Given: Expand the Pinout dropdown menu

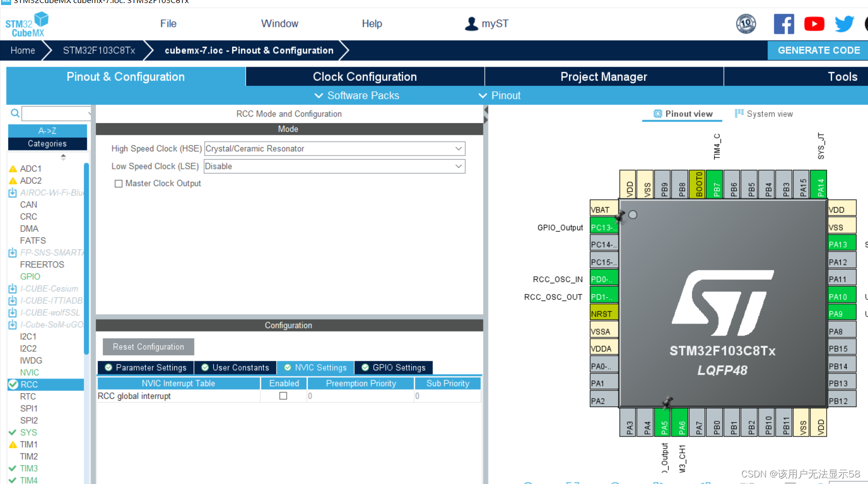Looking at the screenshot, I should tap(500, 95).
